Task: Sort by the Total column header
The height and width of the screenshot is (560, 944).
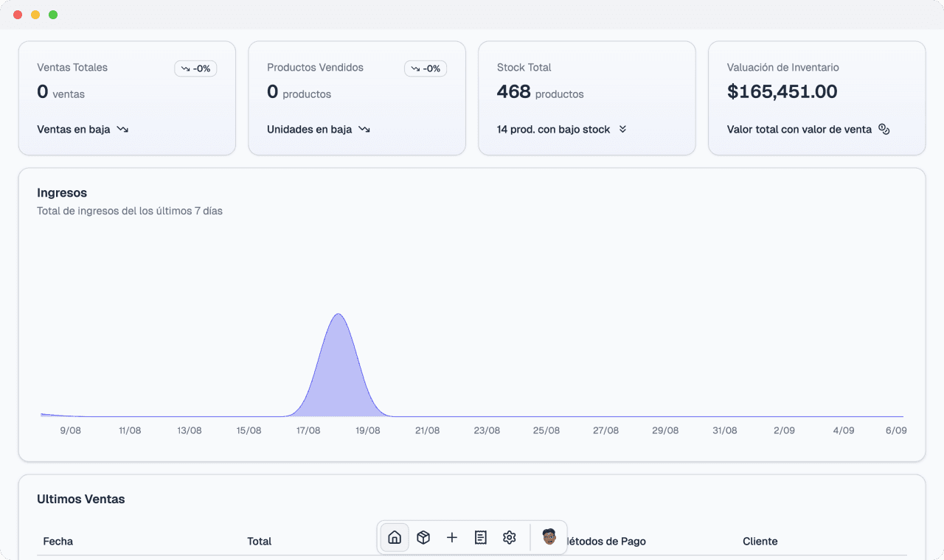Action: click(x=260, y=541)
